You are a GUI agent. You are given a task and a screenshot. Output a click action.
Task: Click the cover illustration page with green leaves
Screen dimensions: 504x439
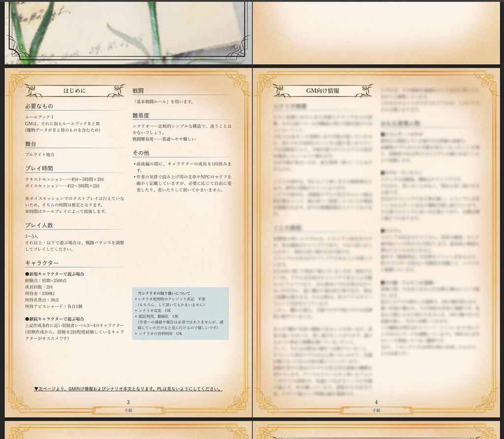click(128, 32)
